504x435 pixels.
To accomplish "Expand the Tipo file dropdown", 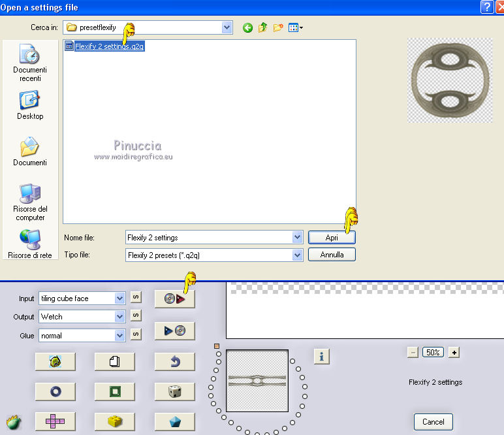I will [297, 255].
